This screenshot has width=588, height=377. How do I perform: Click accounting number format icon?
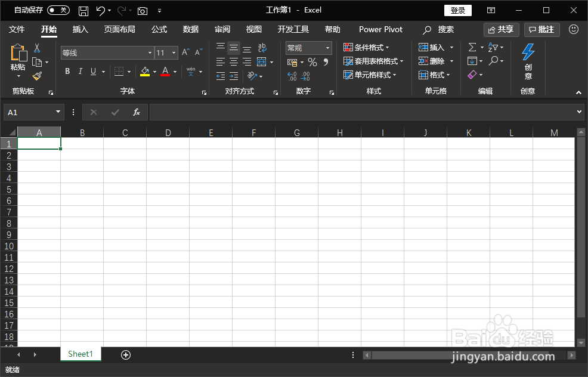292,62
